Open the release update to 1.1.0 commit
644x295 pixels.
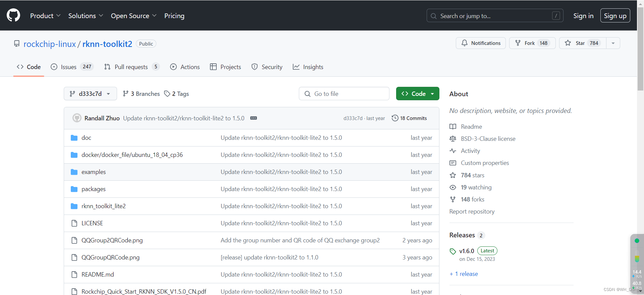(x=269, y=257)
